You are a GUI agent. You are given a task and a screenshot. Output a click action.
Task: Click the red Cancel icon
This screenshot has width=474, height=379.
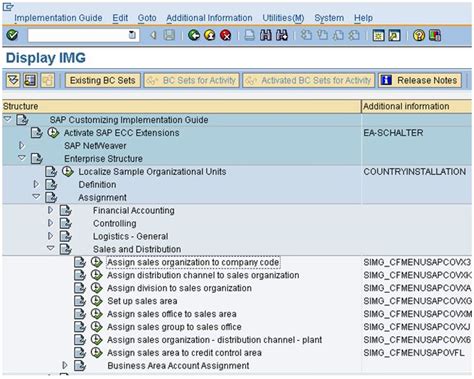pyautogui.click(x=226, y=35)
